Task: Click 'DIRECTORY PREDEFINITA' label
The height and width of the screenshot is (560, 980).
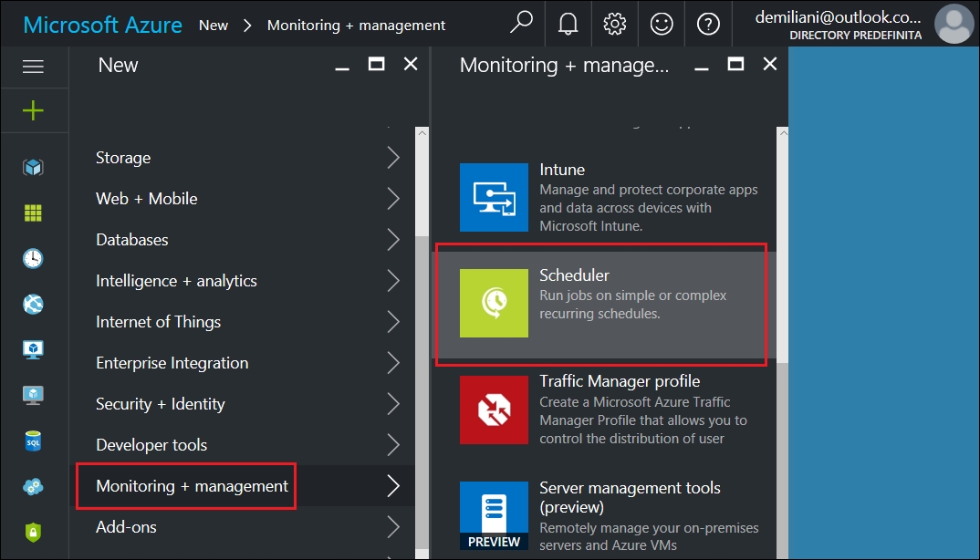Action: point(856,36)
